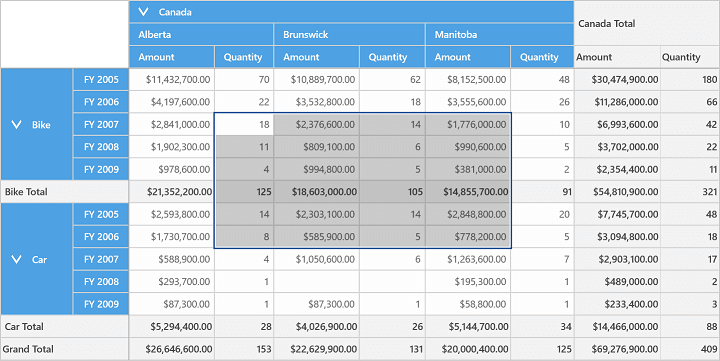Viewport: 720px width, 361px height.
Task: Select Car FY 2009 row header
Action: [101, 305]
